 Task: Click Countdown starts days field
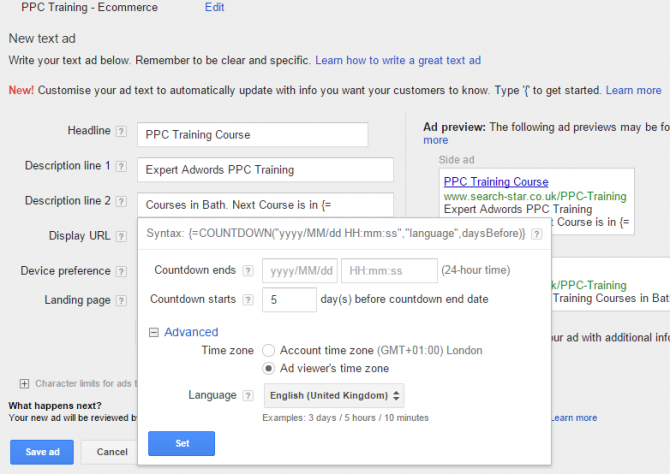click(x=289, y=300)
